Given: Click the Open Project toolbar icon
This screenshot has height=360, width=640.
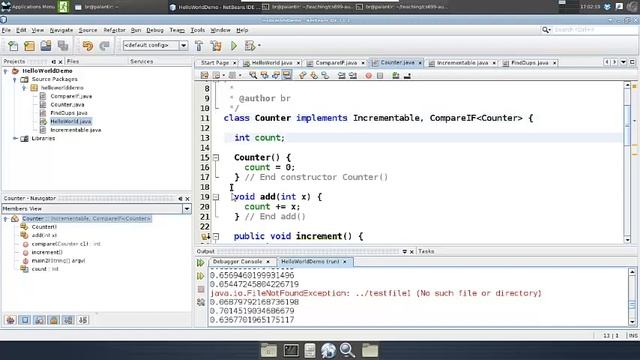Looking at the screenshot, I should [46, 46].
